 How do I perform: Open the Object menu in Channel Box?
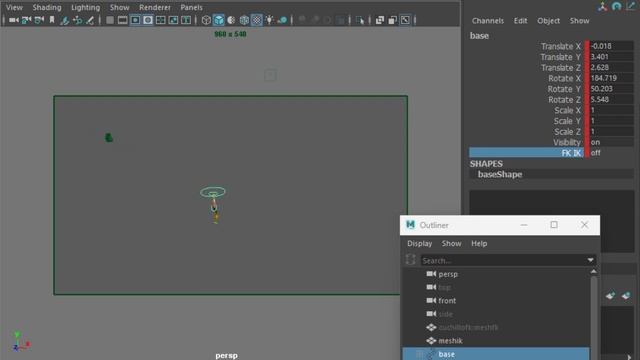click(x=549, y=21)
